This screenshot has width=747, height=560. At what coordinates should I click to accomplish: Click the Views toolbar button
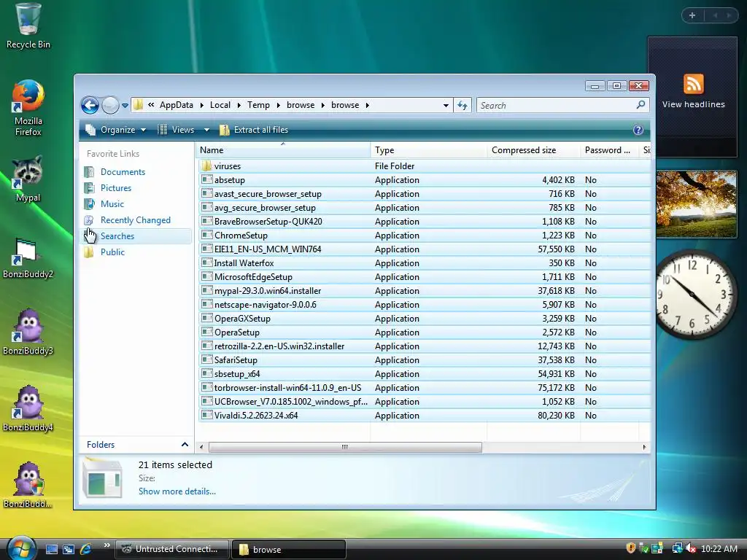click(x=176, y=130)
